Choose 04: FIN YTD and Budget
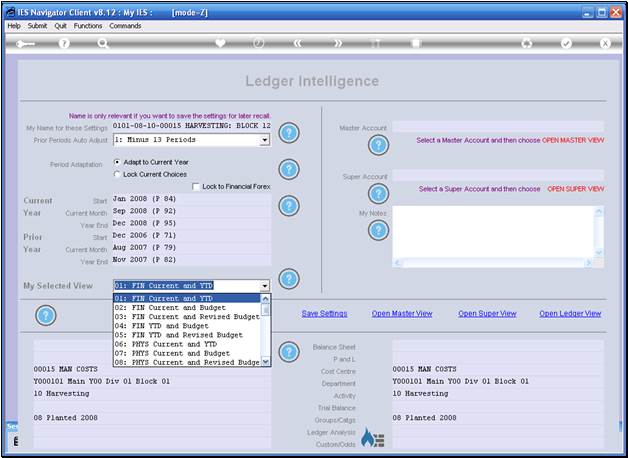Screen dimensions: 628x458 (x=187, y=326)
